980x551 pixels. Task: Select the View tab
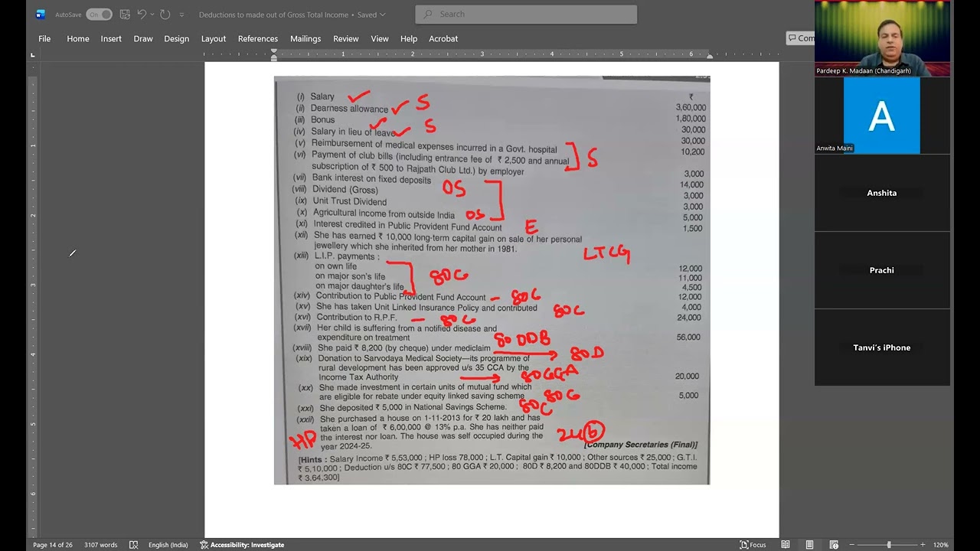pyautogui.click(x=380, y=38)
